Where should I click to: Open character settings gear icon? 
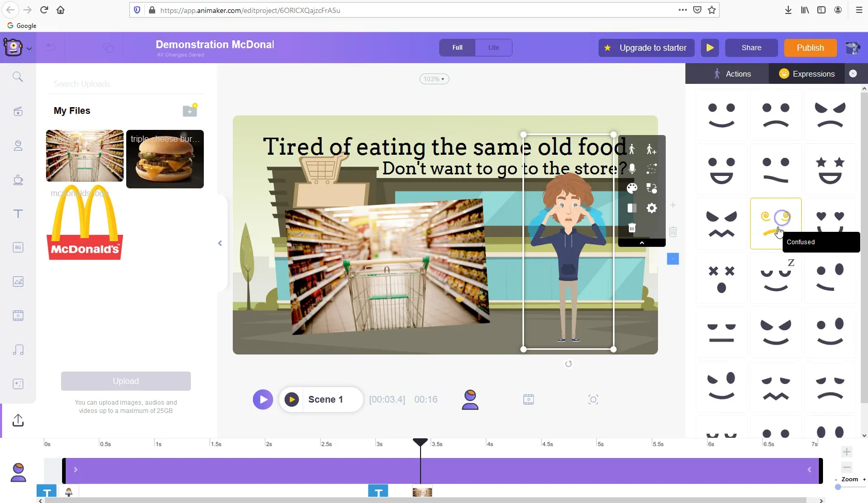click(x=651, y=208)
